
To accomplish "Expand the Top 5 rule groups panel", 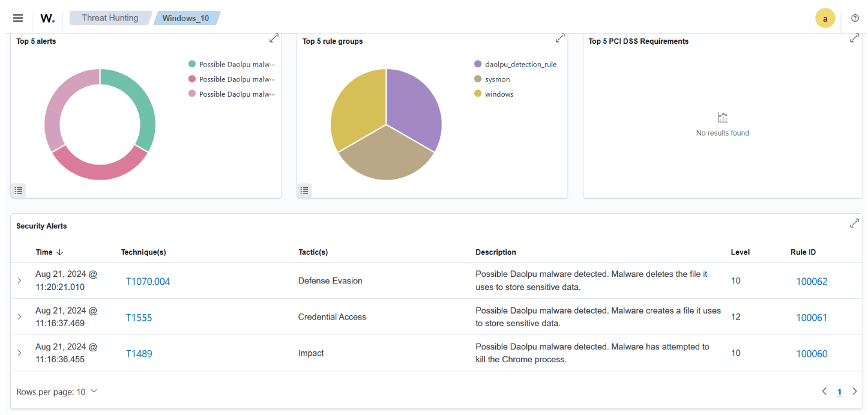I will 560,38.
